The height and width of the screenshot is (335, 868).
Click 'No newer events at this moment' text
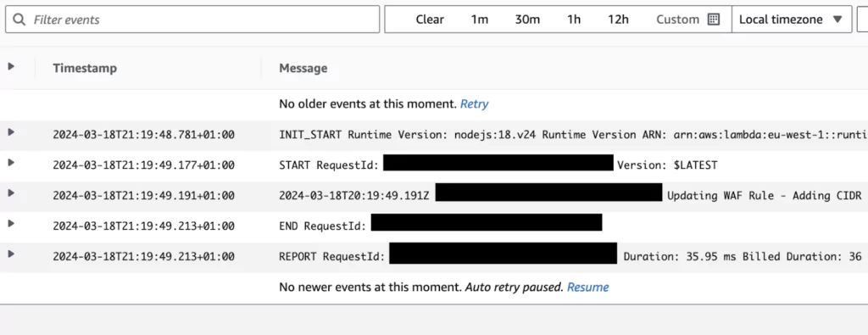[370, 287]
